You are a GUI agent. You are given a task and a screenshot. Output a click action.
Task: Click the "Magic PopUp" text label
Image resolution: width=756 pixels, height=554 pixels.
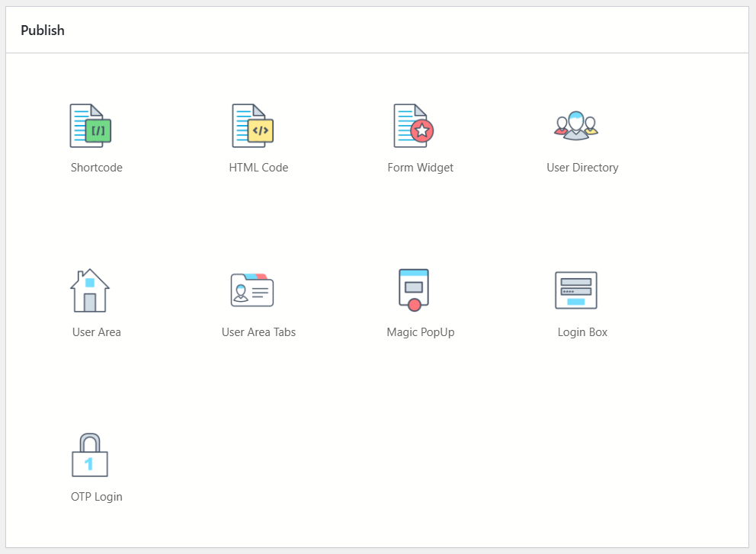point(420,332)
